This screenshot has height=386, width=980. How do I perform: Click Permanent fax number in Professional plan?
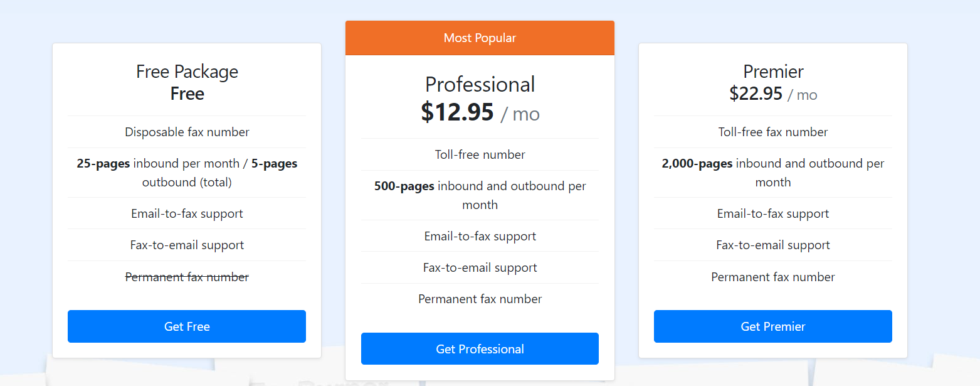click(x=480, y=299)
